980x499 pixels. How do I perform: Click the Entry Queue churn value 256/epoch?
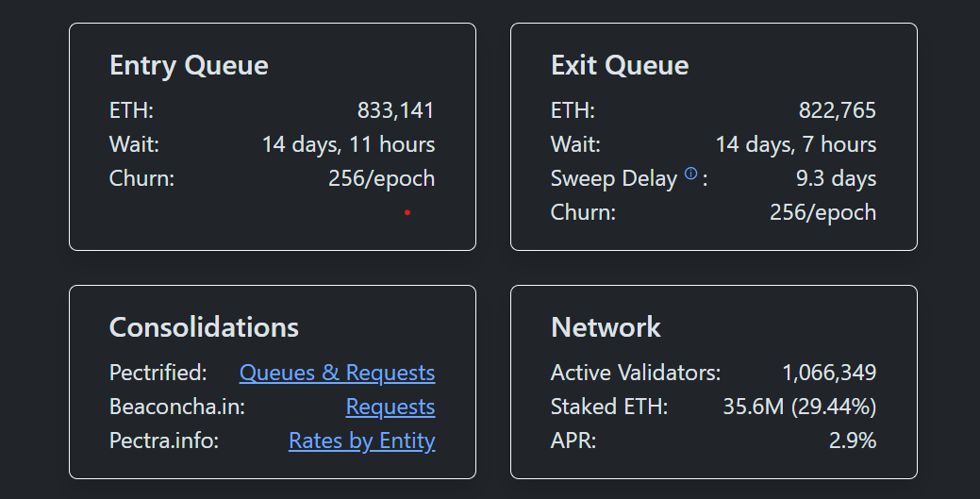[x=381, y=178]
